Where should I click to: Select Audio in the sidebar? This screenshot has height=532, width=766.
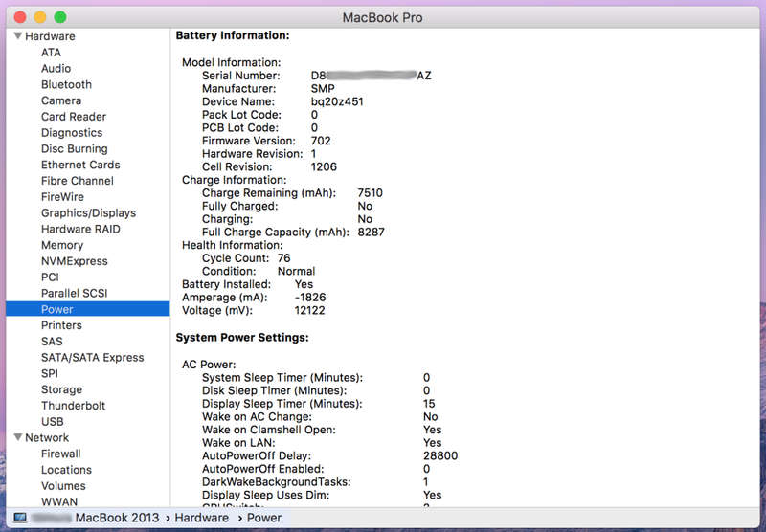pyautogui.click(x=56, y=68)
